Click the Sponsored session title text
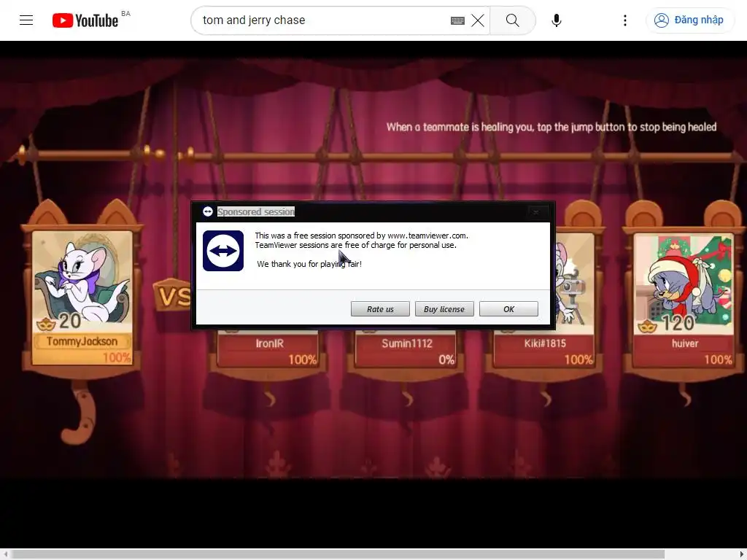Image resolution: width=747 pixels, height=560 pixels. point(256,211)
